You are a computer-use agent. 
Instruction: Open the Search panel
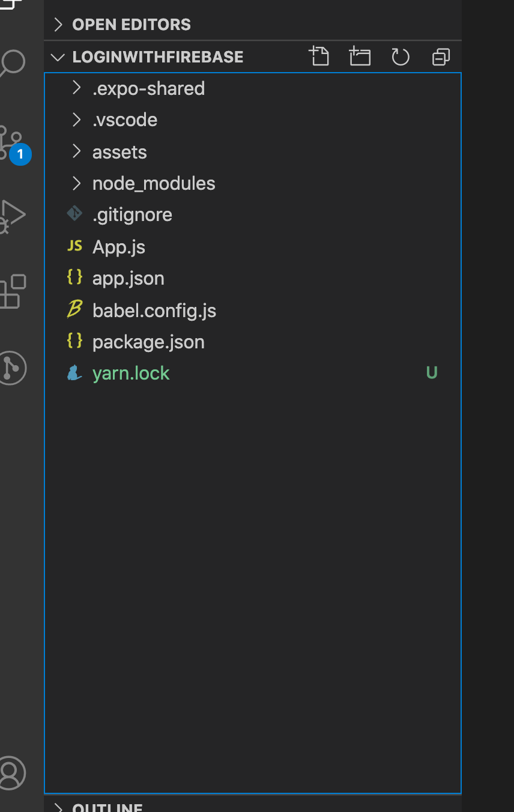[x=13, y=62]
